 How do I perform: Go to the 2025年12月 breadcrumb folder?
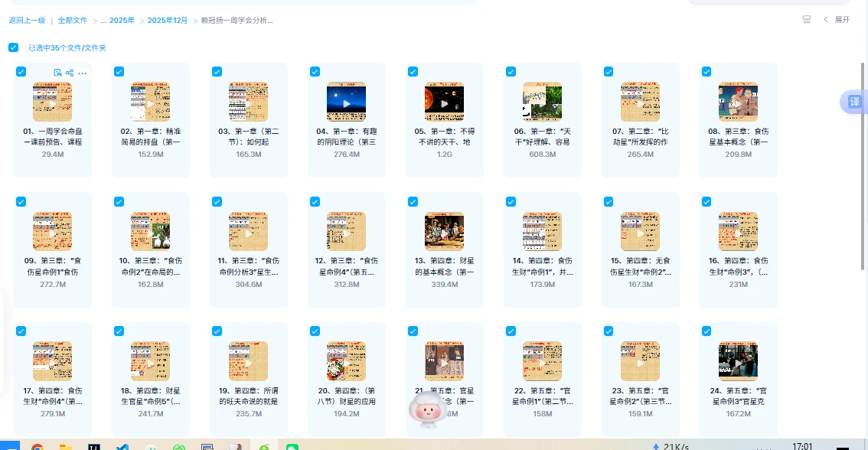pos(167,21)
